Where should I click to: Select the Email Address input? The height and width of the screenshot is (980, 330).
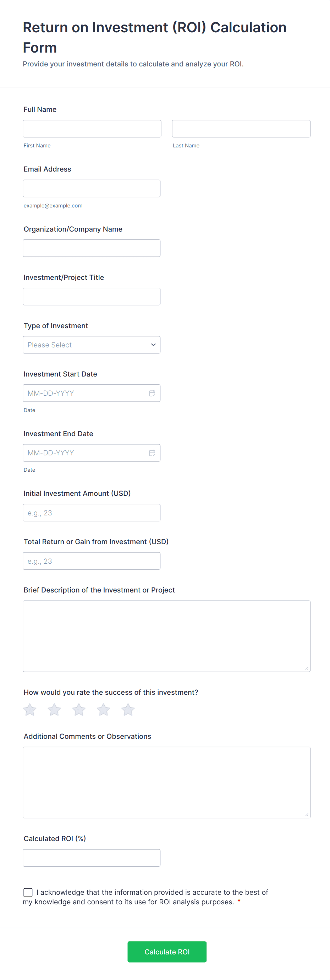tap(92, 189)
